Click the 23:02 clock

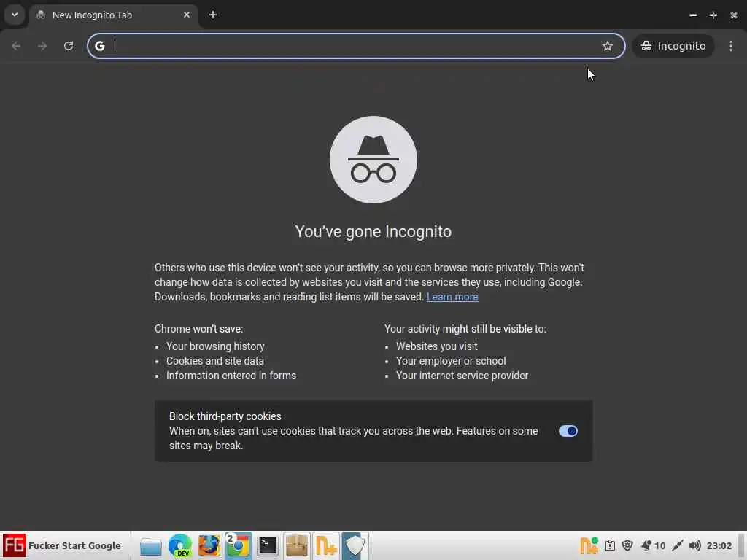(x=719, y=545)
